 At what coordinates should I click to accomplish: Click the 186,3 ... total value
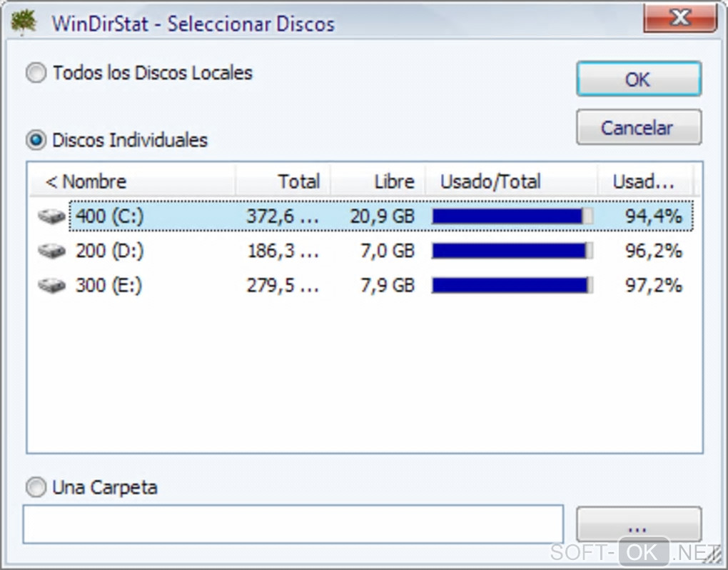(x=283, y=251)
